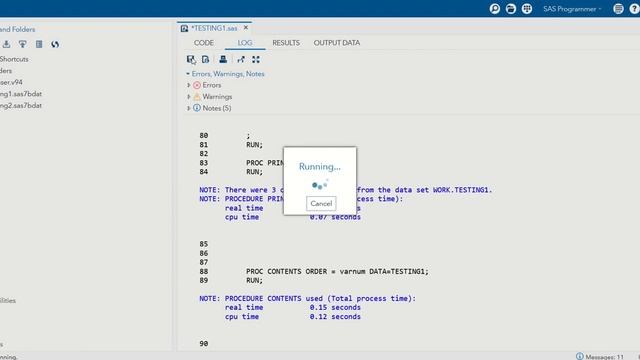This screenshot has height=360, width=640.
Task: Click the red Errors icon
Action: [197, 85]
